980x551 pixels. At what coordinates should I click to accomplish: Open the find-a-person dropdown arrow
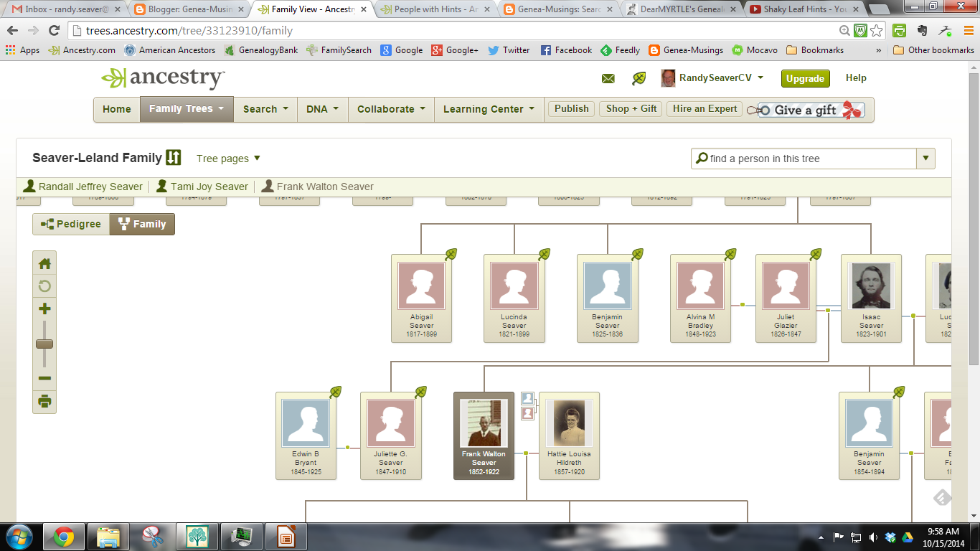(925, 158)
